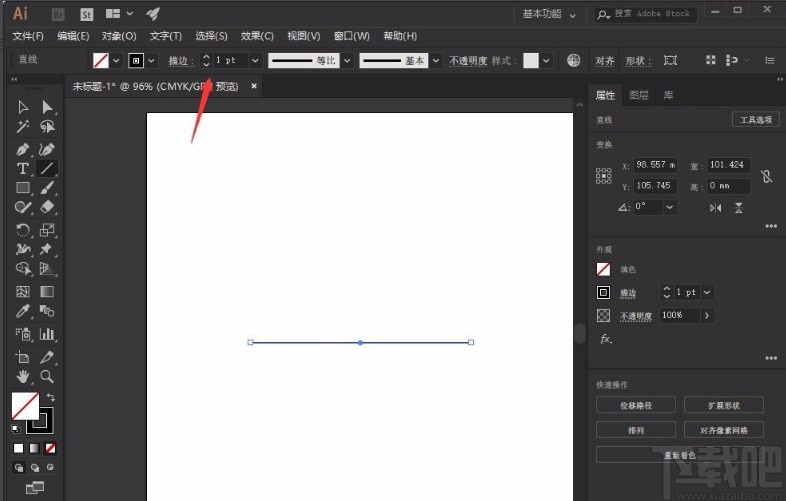
Task: Open stroke weight dropdown in control bar
Action: [255, 61]
